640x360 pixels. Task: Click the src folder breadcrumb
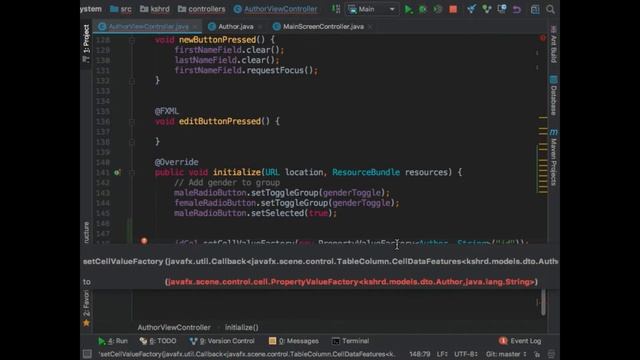[x=121, y=9]
